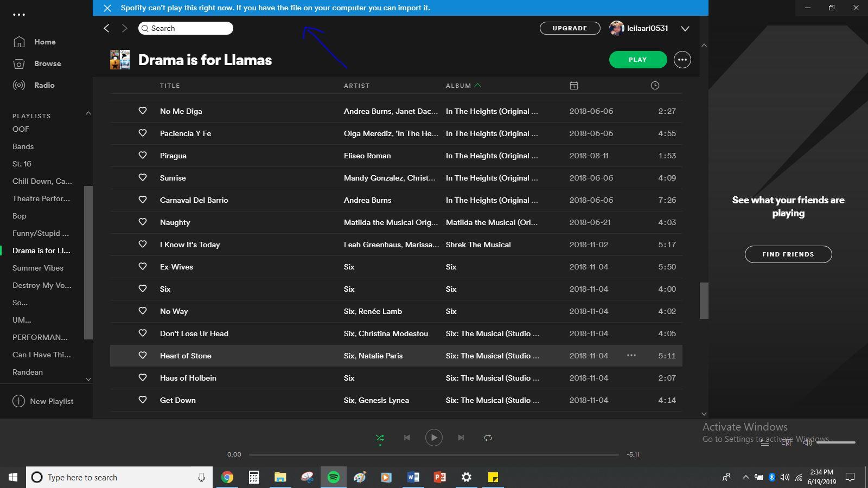
Task: Open the devices available icon
Action: pyautogui.click(x=786, y=442)
